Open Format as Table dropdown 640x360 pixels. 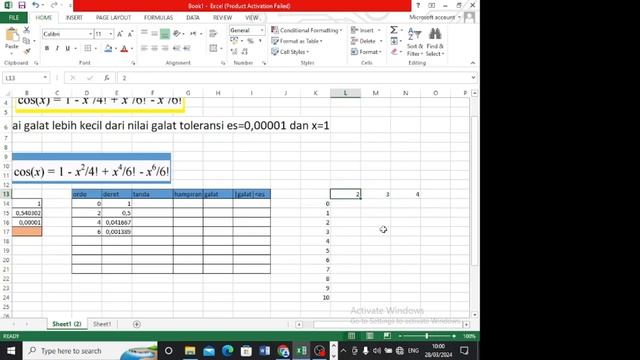297,41
